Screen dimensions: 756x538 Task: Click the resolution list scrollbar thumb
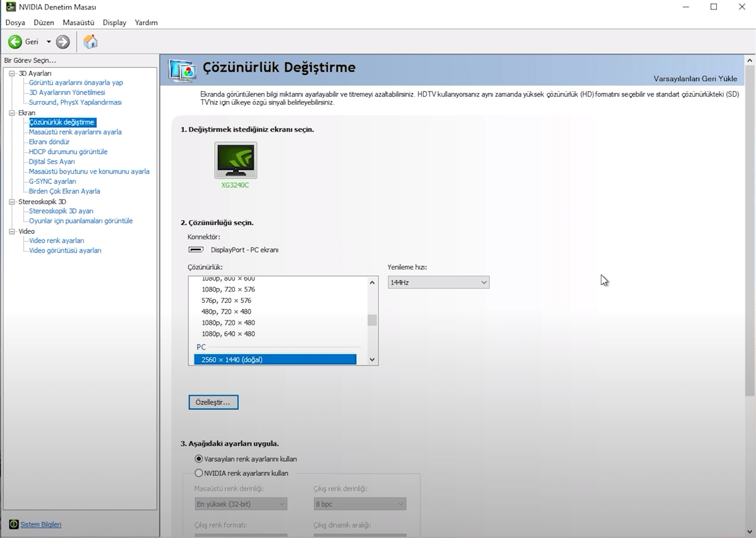pos(372,320)
